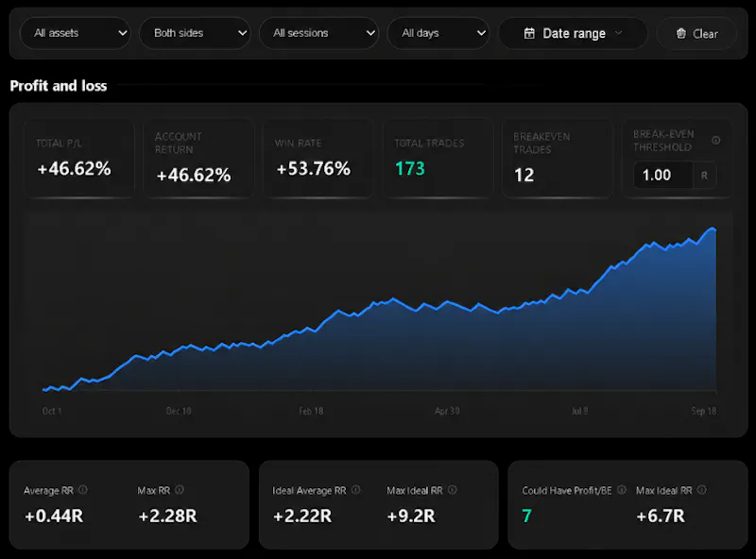The image size is (756, 559).
Task: Open the All assets dropdown
Action: [x=76, y=33]
